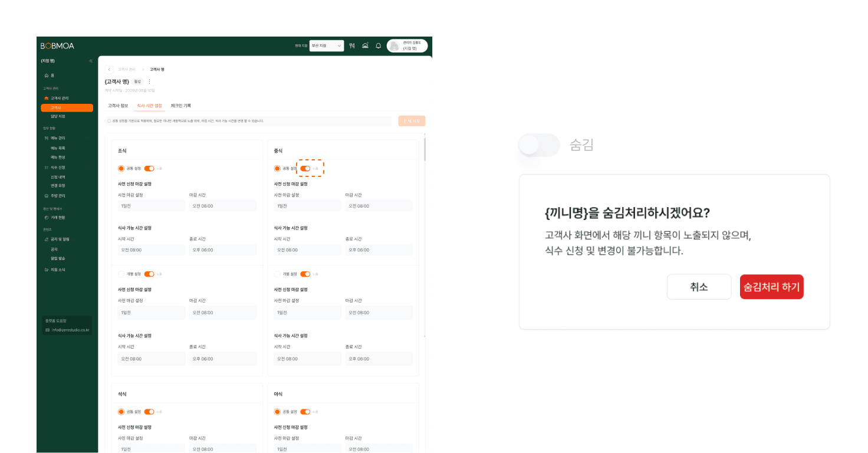868x453 pixels.
Task: Toggle the large 숨김 switch above the dialog
Action: click(x=539, y=145)
